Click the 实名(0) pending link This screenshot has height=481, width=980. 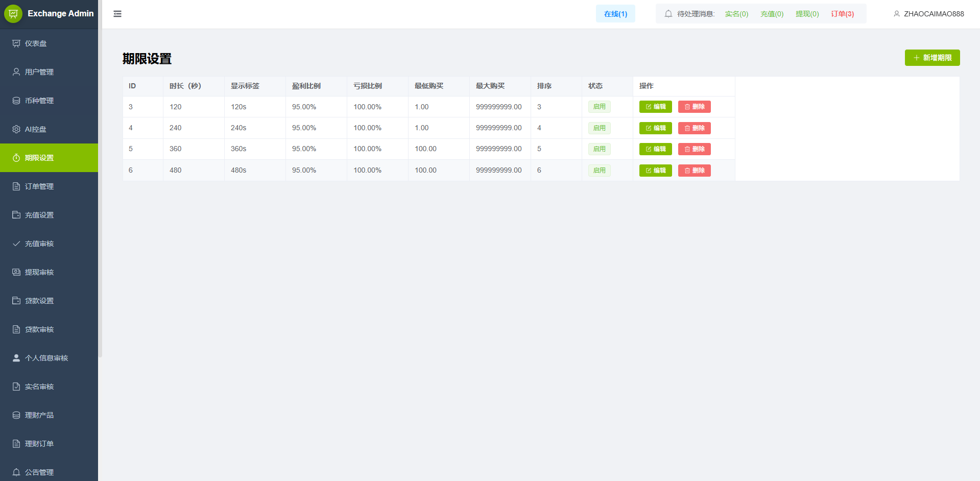(x=736, y=14)
